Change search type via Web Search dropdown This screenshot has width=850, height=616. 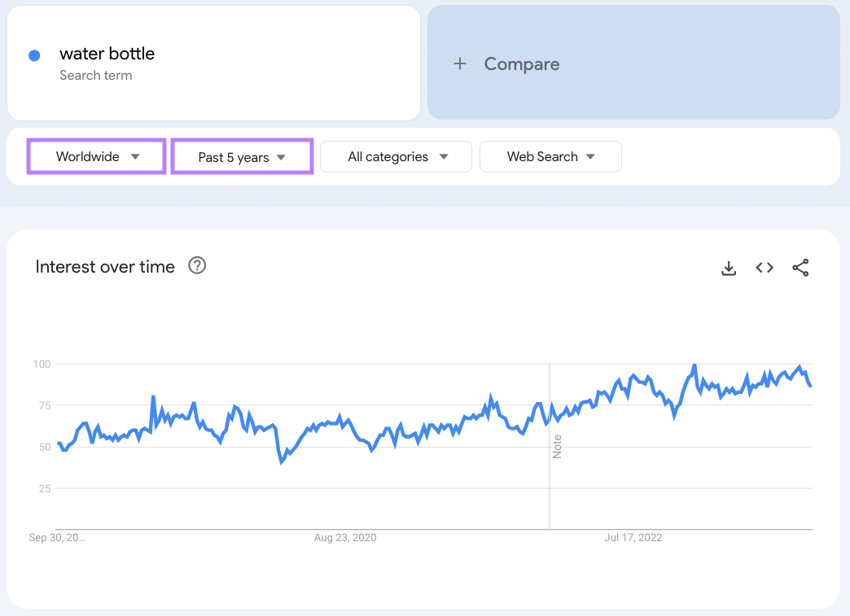click(550, 156)
